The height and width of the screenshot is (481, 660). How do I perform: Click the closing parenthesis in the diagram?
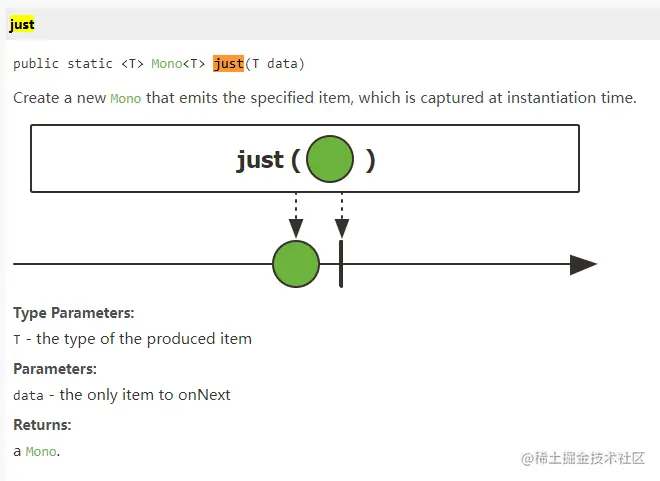pyautogui.click(x=370, y=160)
